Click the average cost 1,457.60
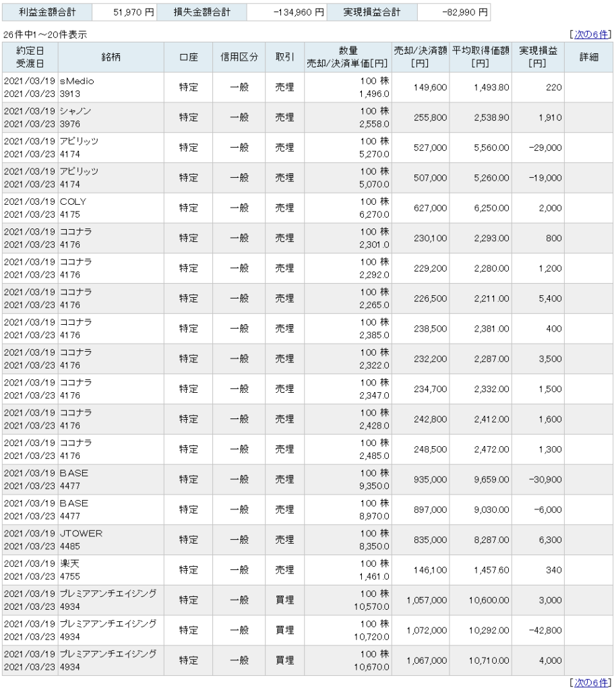The image size is (616, 690). [491, 570]
